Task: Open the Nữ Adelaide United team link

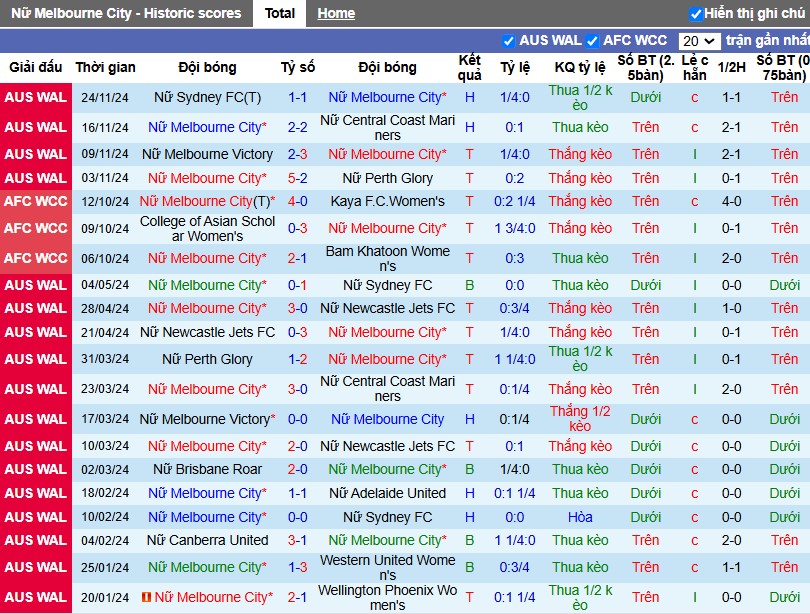Action: coord(387,493)
